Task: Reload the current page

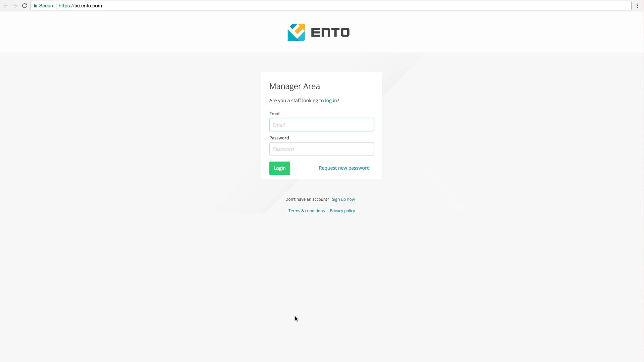Action: (24, 6)
